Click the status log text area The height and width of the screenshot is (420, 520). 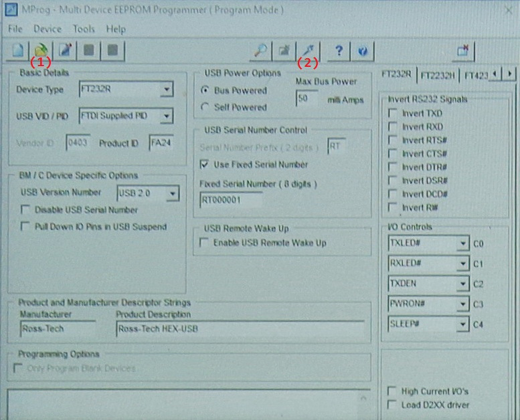point(188,405)
